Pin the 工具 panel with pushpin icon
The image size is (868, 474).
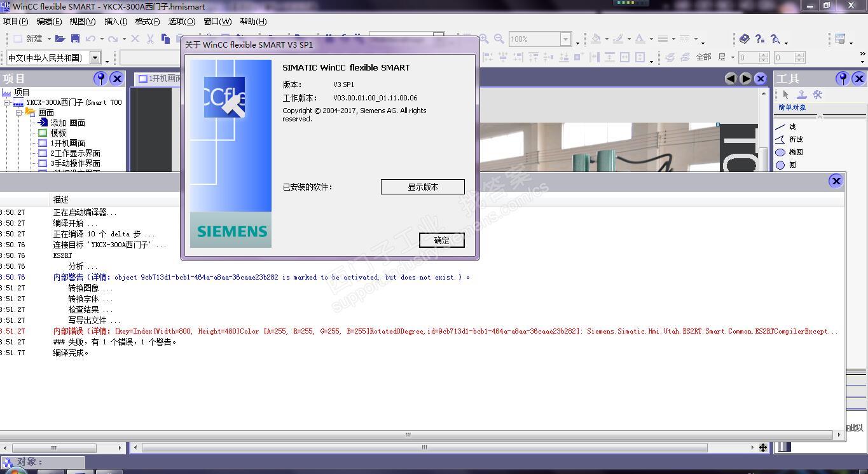[x=843, y=78]
